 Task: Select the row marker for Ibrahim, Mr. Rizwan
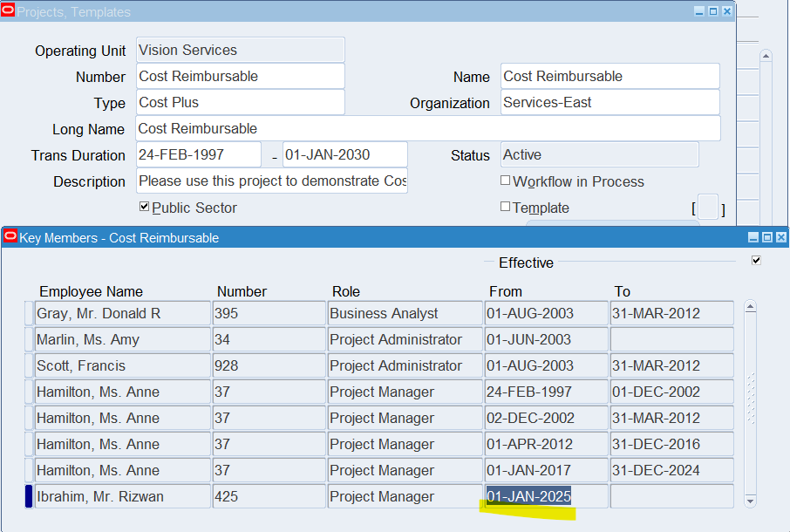[29, 496]
